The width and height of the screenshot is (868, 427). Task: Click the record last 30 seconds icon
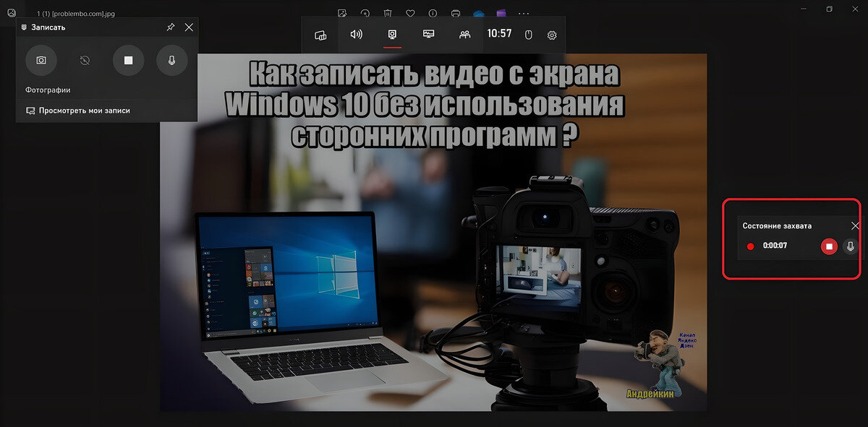pyautogui.click(x=85, y=60)
